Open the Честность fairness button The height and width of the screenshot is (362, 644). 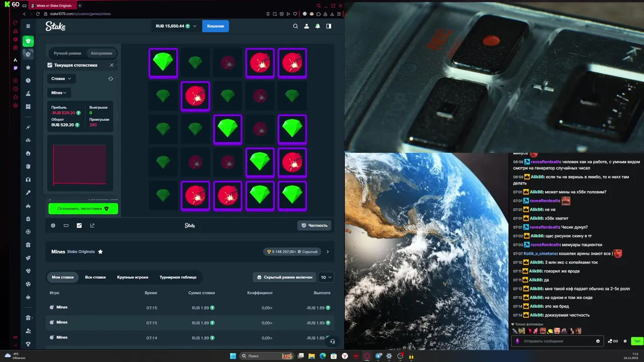[x=314, y=225]
